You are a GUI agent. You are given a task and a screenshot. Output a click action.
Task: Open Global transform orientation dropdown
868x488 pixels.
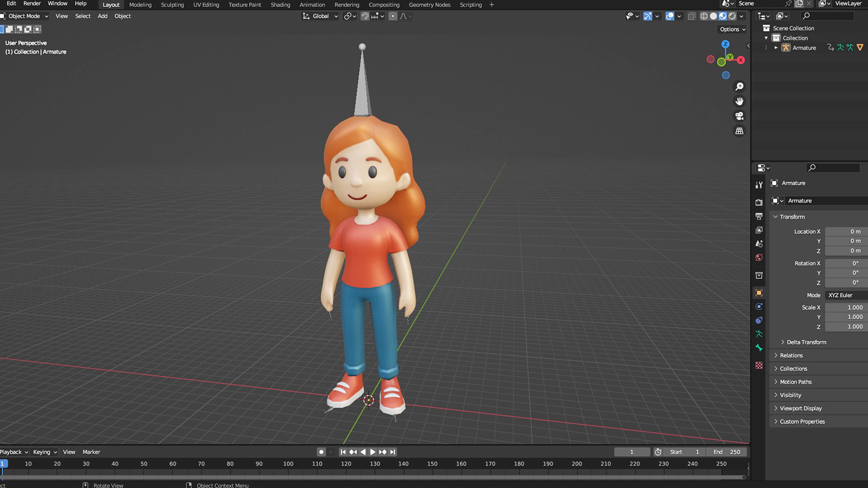pyautogui.click(x=320, y=16)
